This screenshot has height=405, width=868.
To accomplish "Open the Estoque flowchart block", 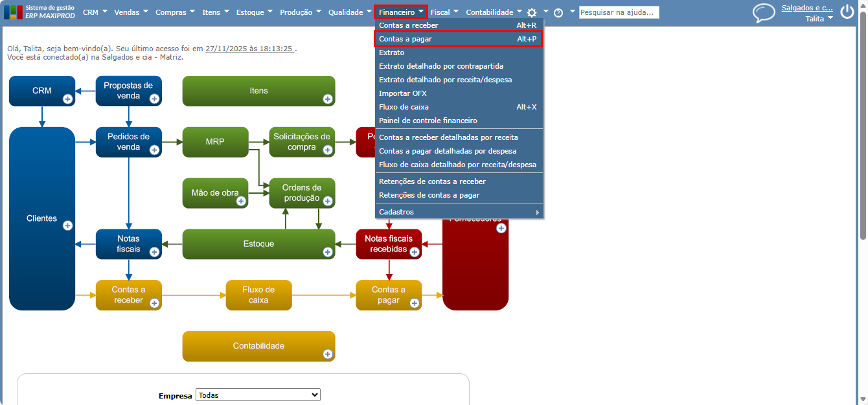I will (258, 244).
